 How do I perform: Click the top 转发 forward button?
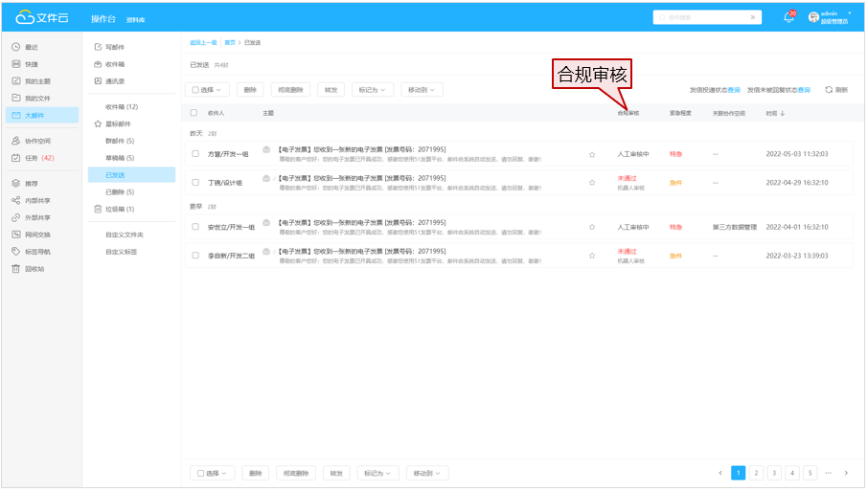[331, 89]
